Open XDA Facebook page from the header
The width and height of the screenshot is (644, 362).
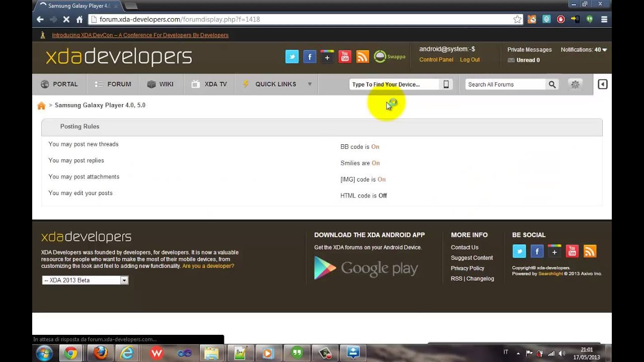pos(309,57)
